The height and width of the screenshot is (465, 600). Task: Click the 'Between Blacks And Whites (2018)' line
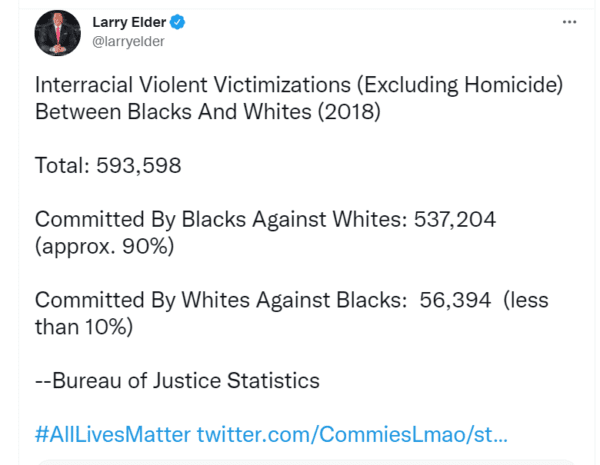click(208, 112)
